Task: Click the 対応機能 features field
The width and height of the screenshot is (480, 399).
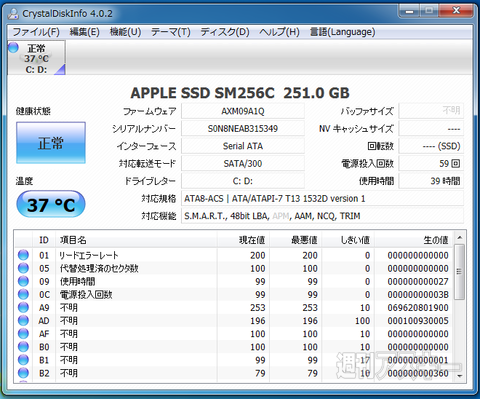Action: (322, 216)
